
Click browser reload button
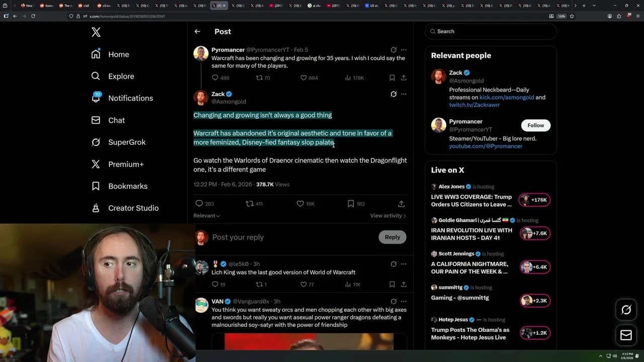pyautogui.click(x=33, y=16)
